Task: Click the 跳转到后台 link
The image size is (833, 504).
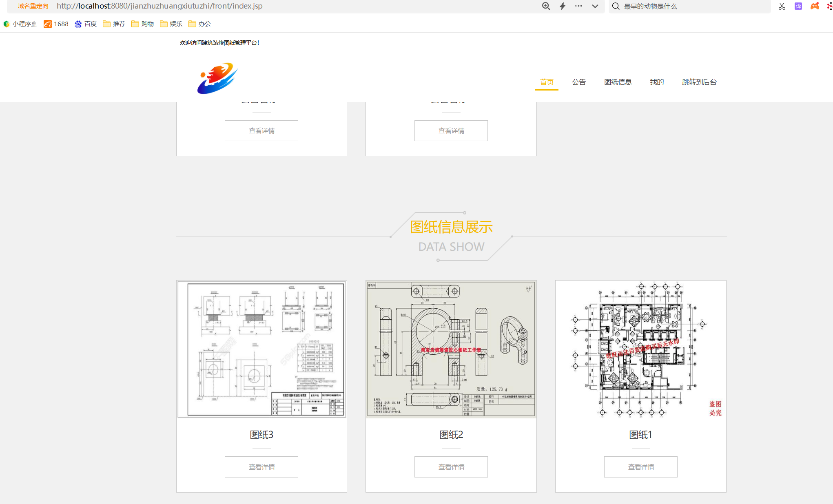Action: pyautogui.click(x=699, y=82)
